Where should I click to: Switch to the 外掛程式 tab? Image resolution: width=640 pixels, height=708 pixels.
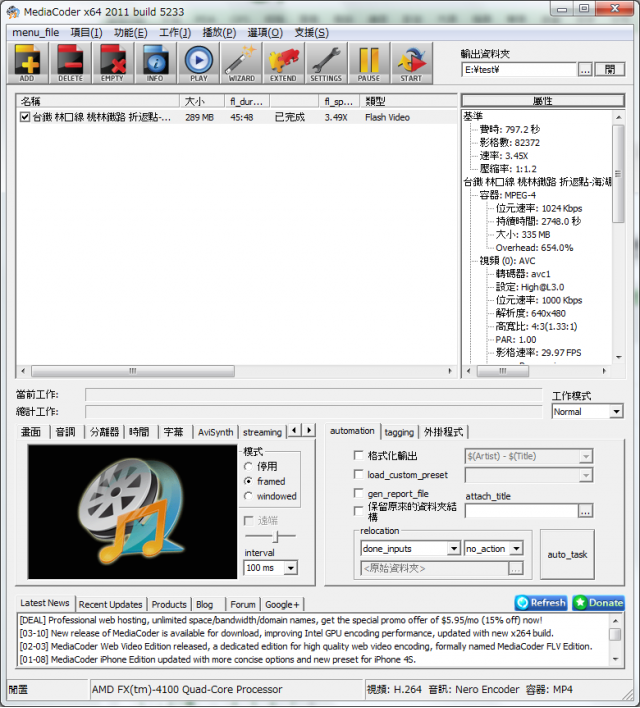pos(443,432)
